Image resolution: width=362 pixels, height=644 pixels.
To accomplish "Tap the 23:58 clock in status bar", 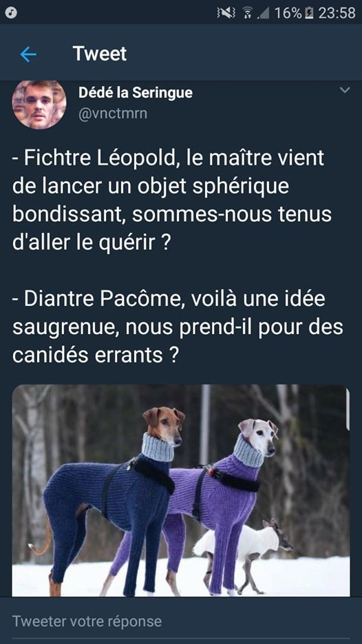I will click(337, 13).
